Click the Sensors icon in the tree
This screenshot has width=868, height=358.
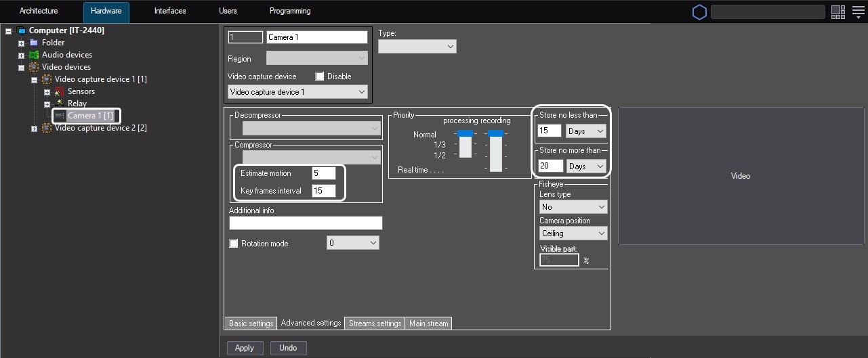pyautogui.click(x=60, y=91)
